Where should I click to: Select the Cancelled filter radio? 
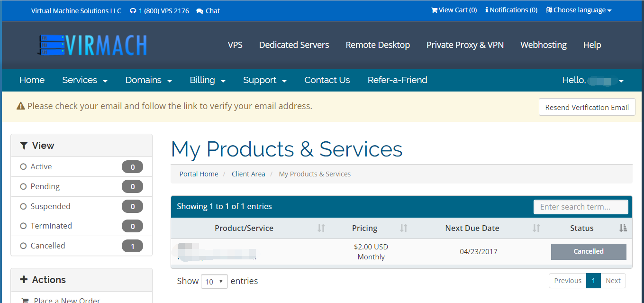click(23, 246)
